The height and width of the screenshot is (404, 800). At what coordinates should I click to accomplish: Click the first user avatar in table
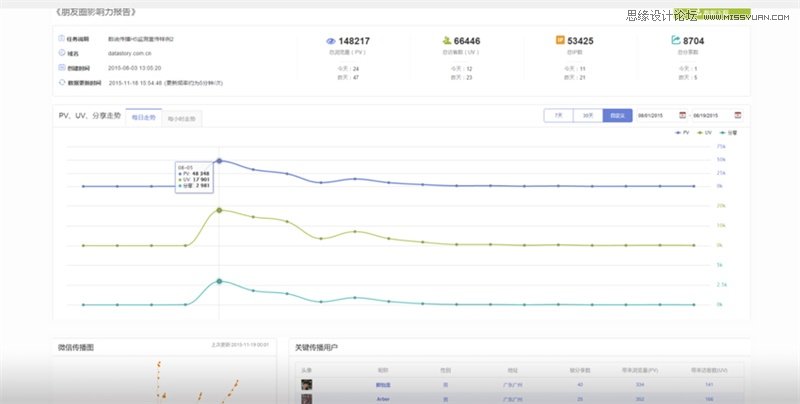307,385
